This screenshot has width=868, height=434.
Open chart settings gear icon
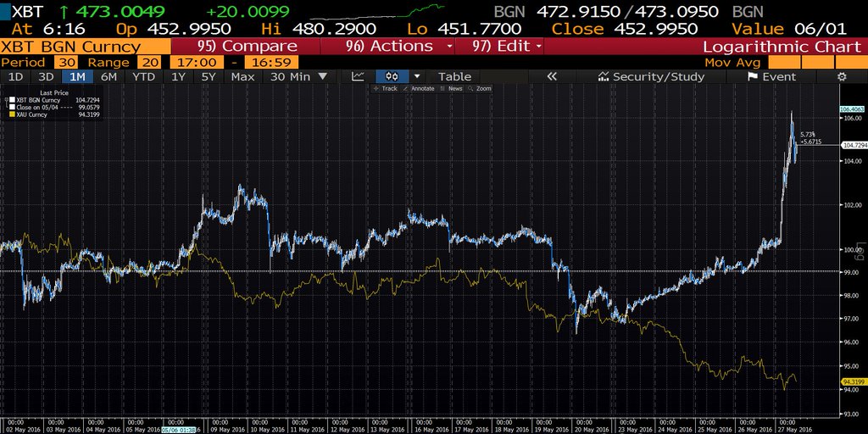[842, 76]
